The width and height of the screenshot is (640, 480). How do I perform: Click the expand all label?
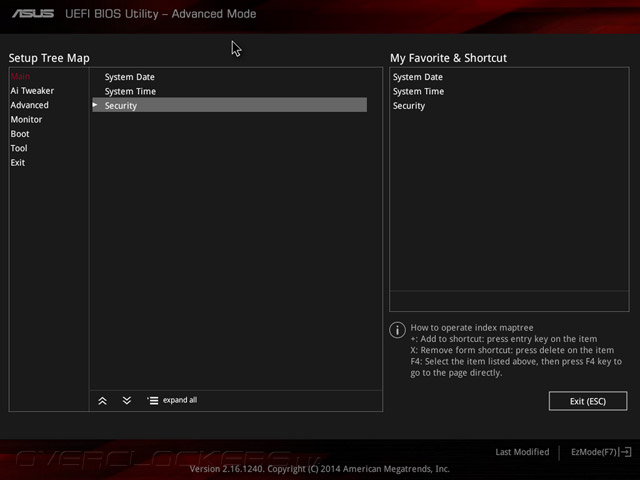(x=180, y=400)
